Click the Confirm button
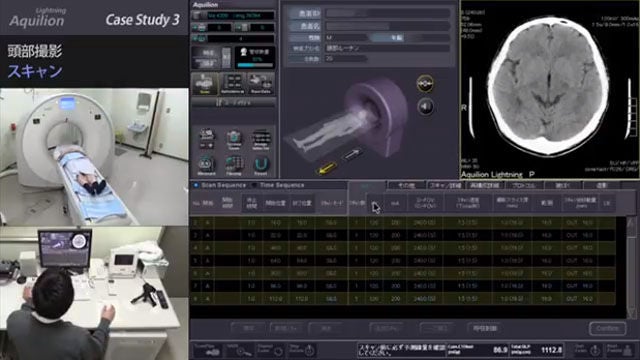The width and height of the screenshot is (640, 360). pyautogui.click(x=607, y=328)
